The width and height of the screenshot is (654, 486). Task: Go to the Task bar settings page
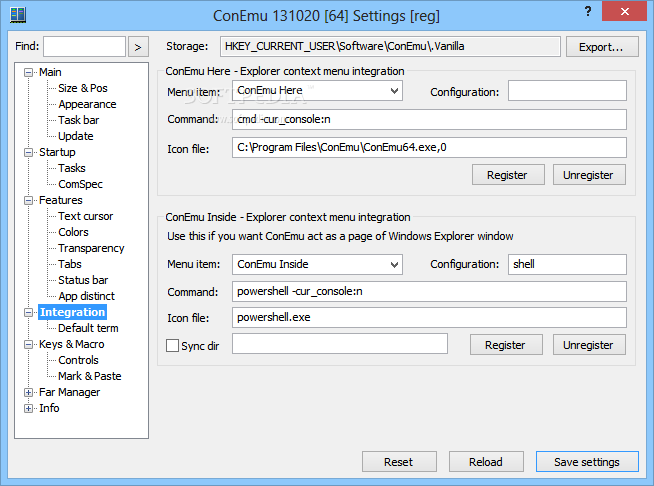[x=78, y=120]
